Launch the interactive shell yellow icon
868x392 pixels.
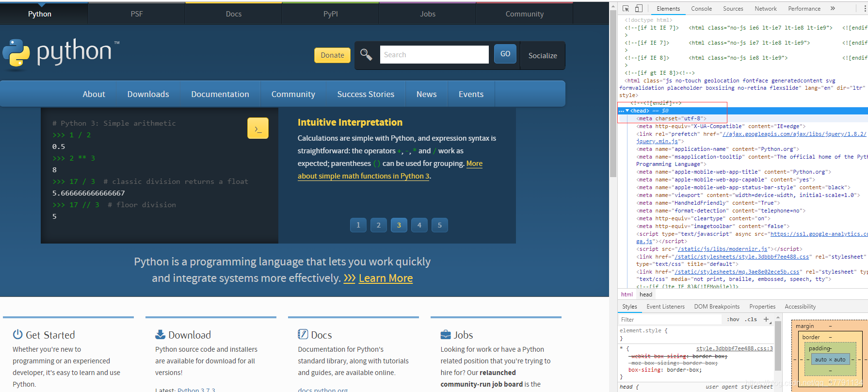click(x=258, y=129)
